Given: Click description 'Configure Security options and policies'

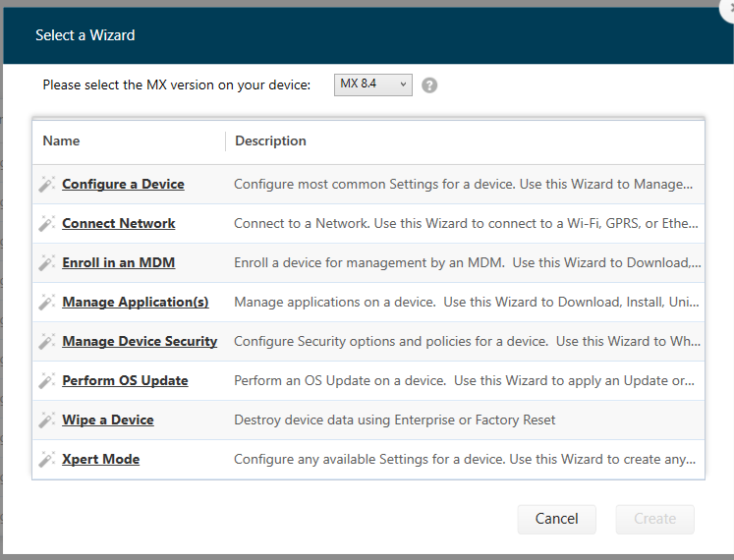Looking at the screenshot, I should coord(467,341).
